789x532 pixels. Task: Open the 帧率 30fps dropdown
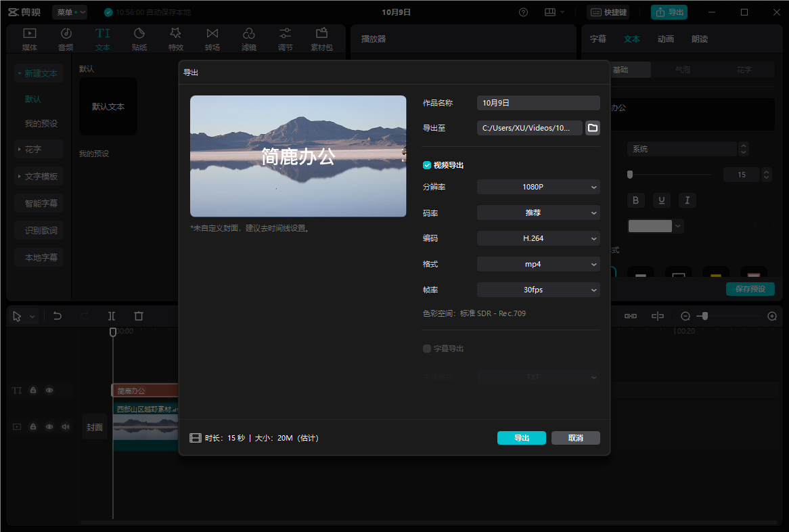[538, 290]
